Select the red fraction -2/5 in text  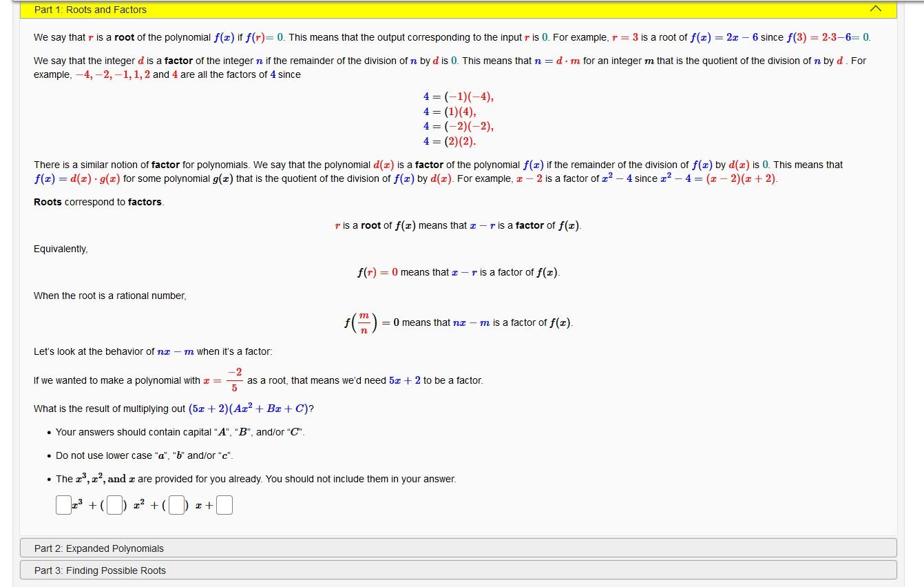[235, 380]
